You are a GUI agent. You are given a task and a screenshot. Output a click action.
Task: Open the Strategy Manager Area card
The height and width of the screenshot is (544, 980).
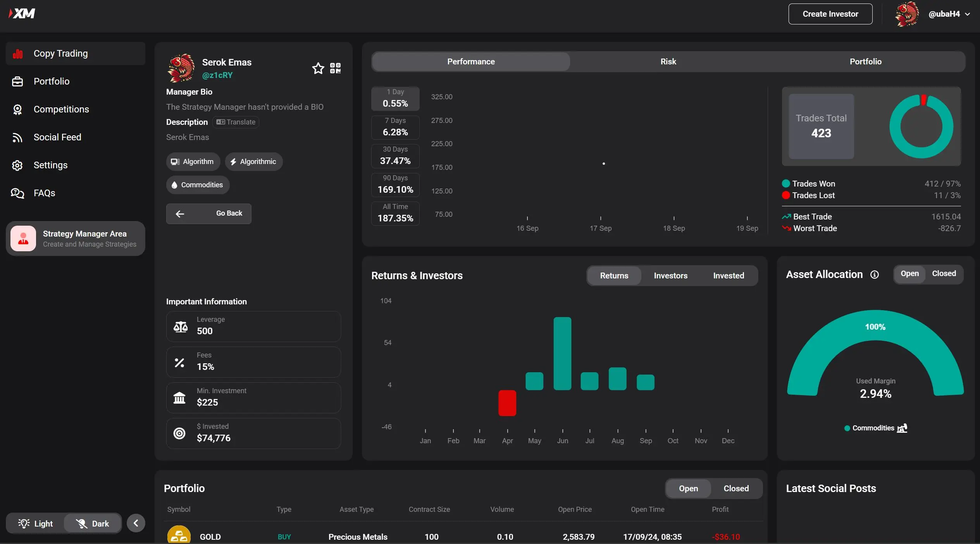click(76, 238)
